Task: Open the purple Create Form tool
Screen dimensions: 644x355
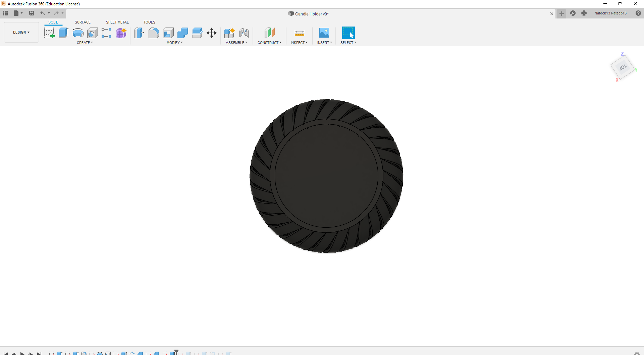Action: click(121, 33)
